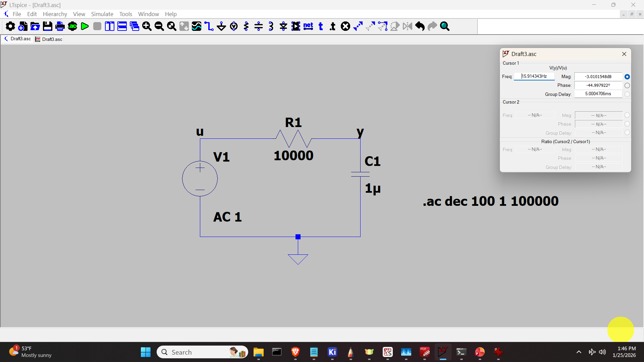The width and height of the screenshot is (644, 362).
Task: Select the Capacitor component tool
Action: pos(259,26)
